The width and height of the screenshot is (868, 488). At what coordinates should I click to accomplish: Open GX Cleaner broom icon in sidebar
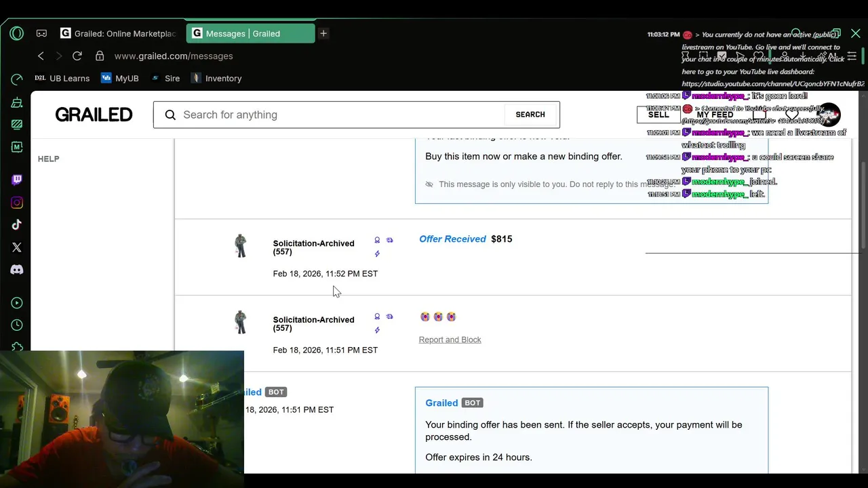coord(17,102)
